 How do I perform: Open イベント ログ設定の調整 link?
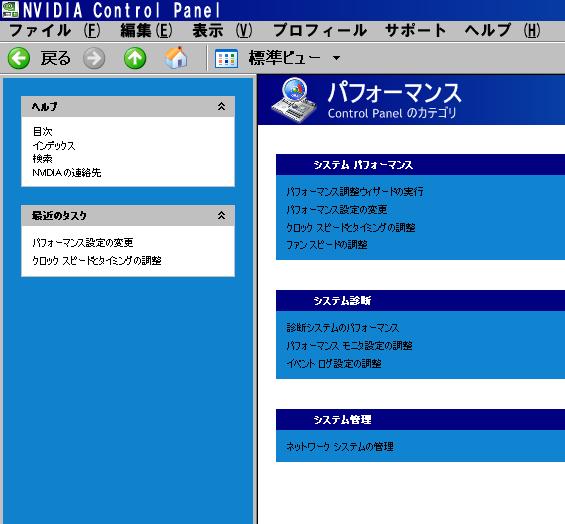(x=334, y=364)
